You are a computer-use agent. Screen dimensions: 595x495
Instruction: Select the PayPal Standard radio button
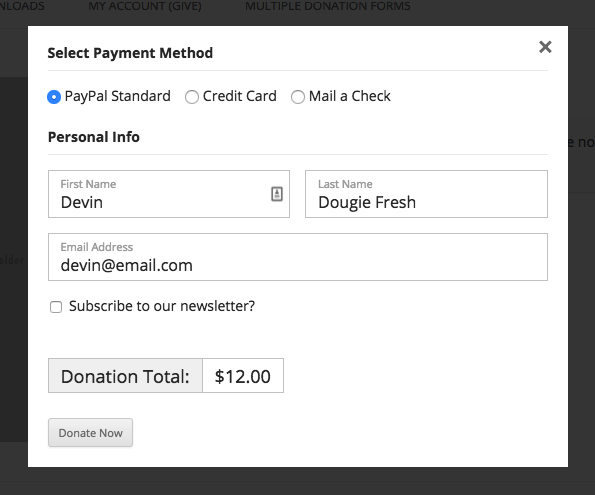point(54,97)
